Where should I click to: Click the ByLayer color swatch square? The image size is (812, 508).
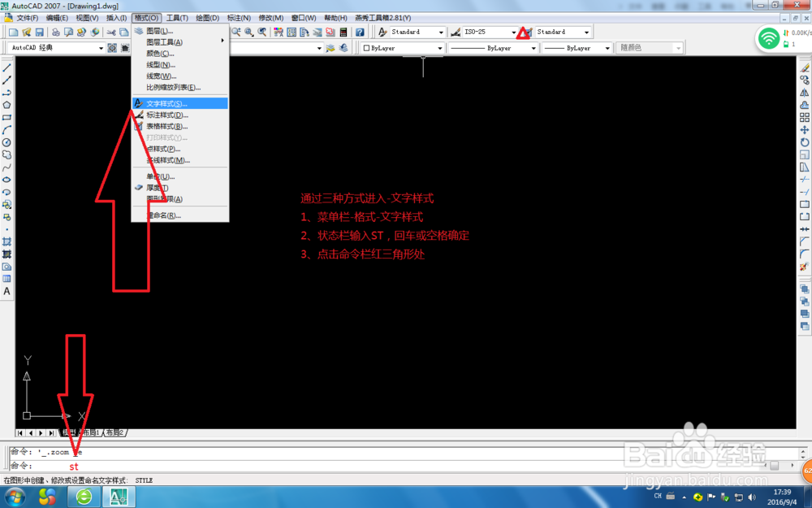point(367,48)
